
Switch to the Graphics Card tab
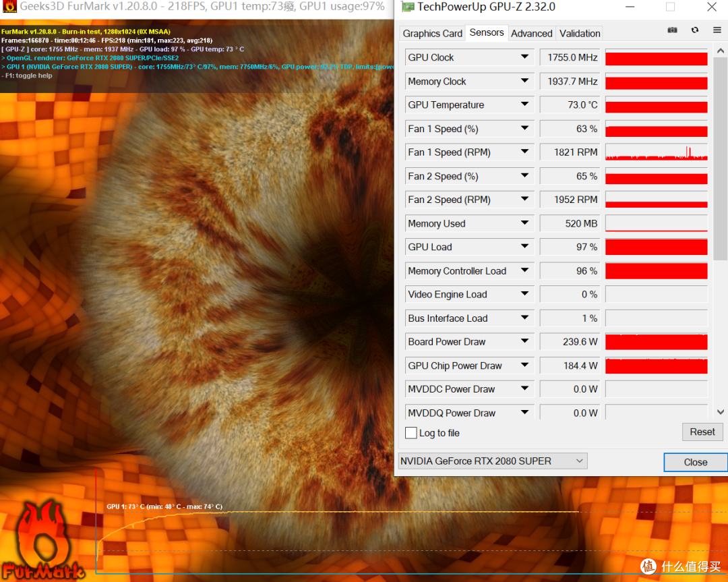[432, 34]
